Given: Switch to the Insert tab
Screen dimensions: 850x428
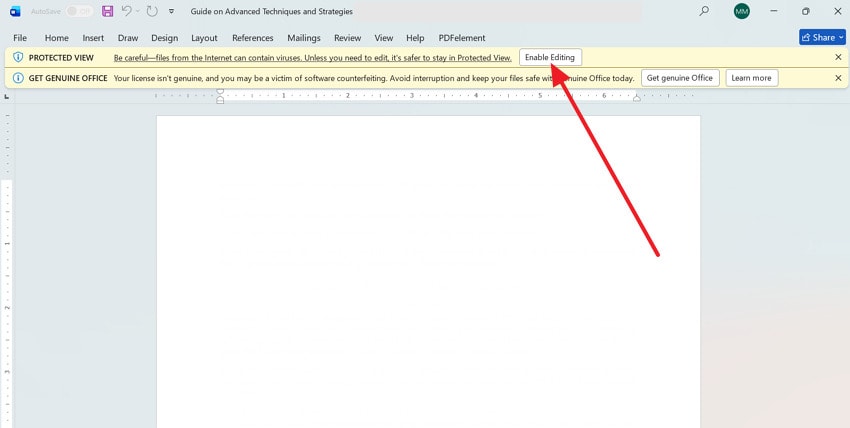Looking at the screenshot, I should (x=93, y=38).
